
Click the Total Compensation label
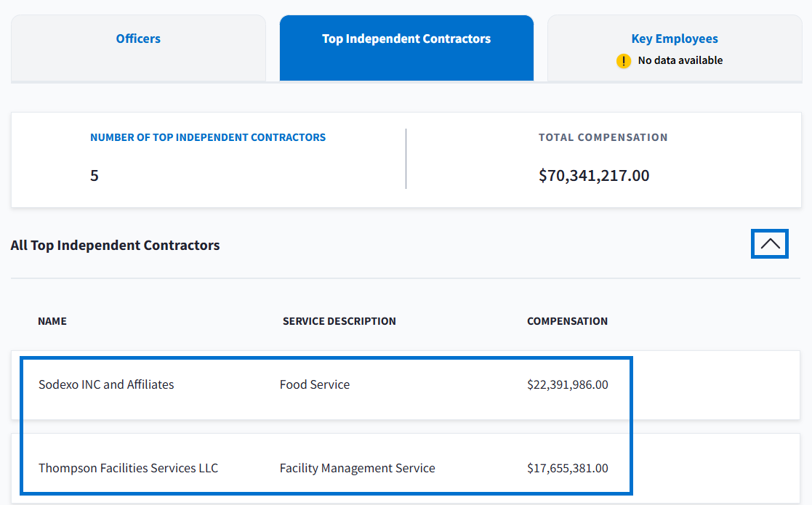point(603,137)
